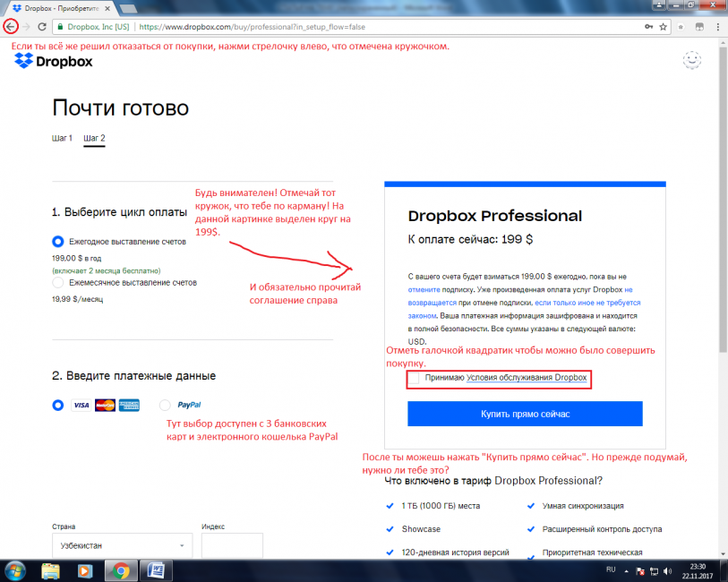Bookmark page with the star icon

tap(663, 27)
